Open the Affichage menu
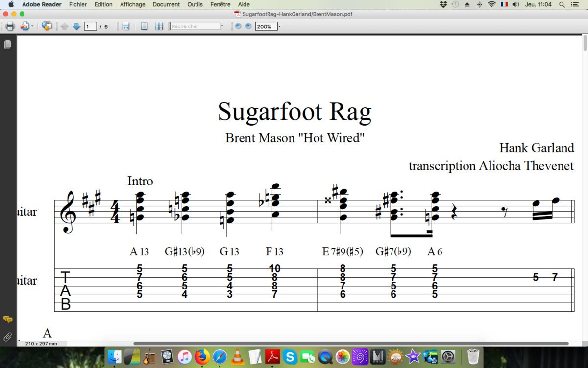The width and height of the screenshot is (588, 368). [x=132, y=4]
